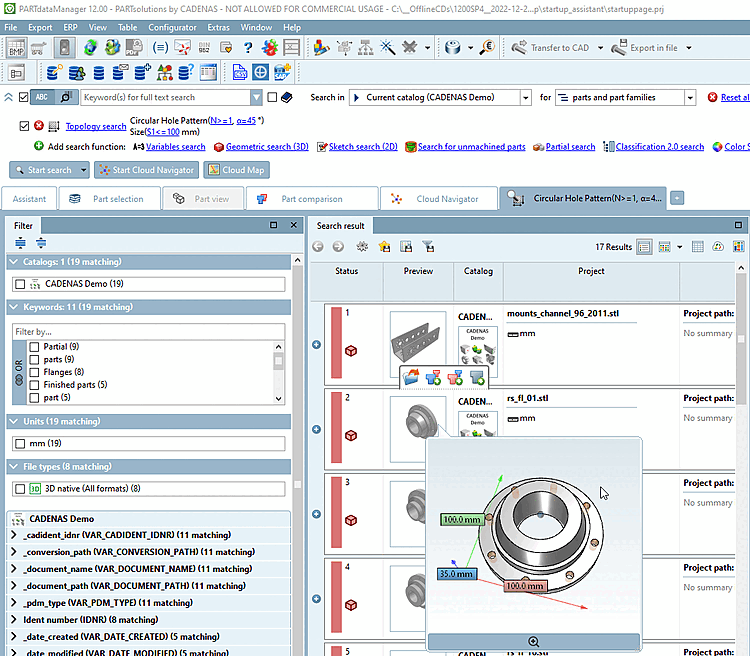Switch to table view icon in results toolbar
The width and height of the screenshot is (750, 656).
(x=698, y=246)
